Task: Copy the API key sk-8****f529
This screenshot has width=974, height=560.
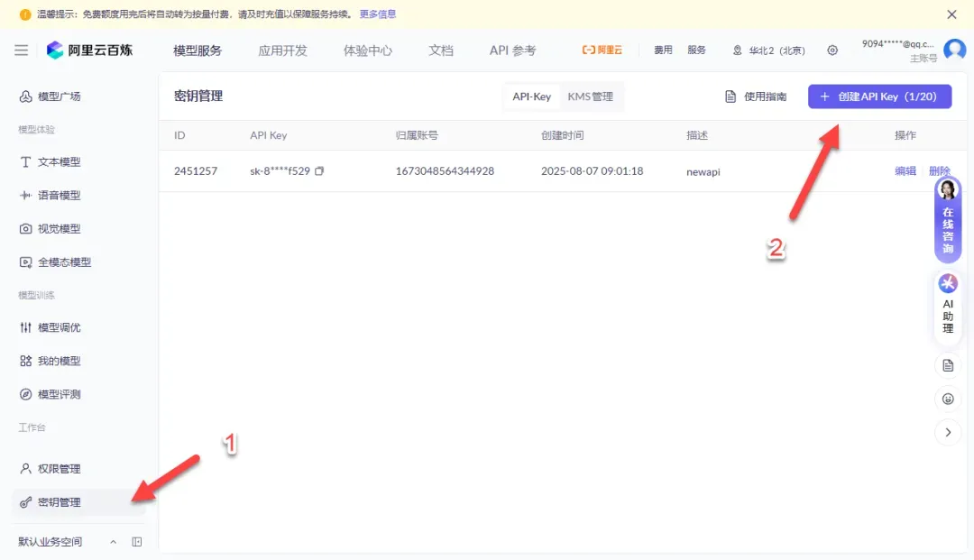Action: 319,171
